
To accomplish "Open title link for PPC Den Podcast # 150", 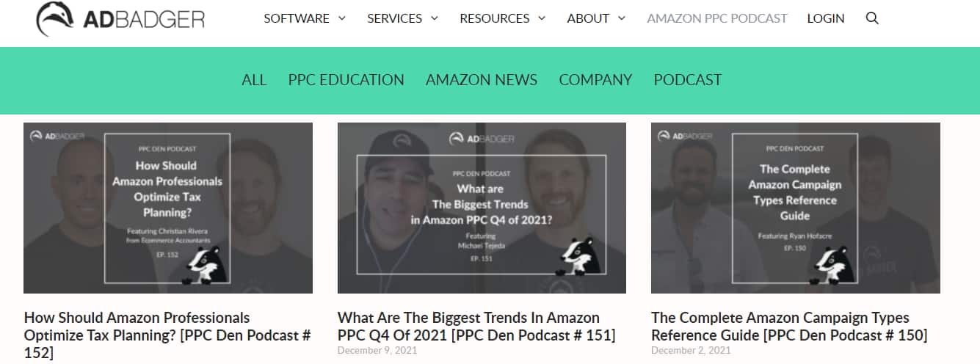I will (789, 327).
